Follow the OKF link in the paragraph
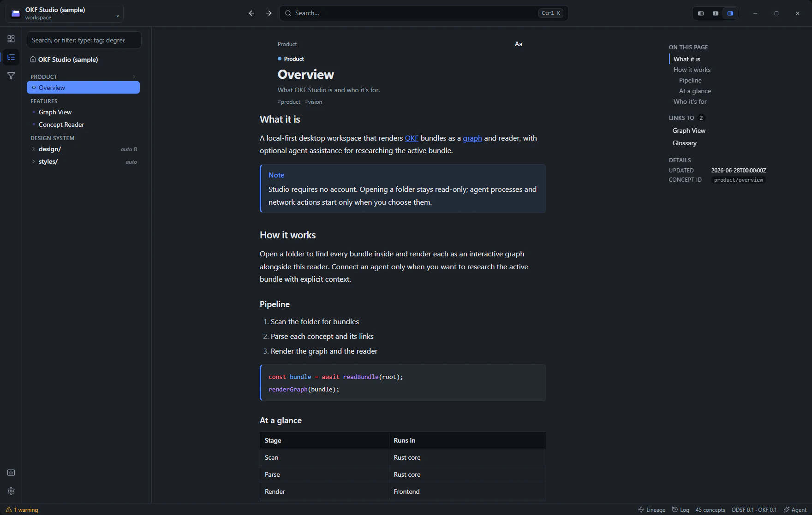Screen dimensions: 812x515 pos(412,138)
